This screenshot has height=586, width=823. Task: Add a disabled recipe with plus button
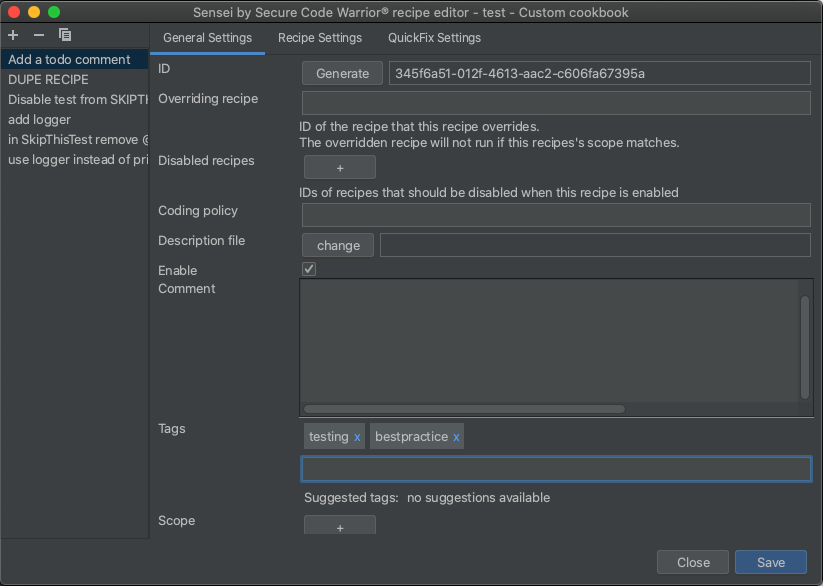point(340,168)
